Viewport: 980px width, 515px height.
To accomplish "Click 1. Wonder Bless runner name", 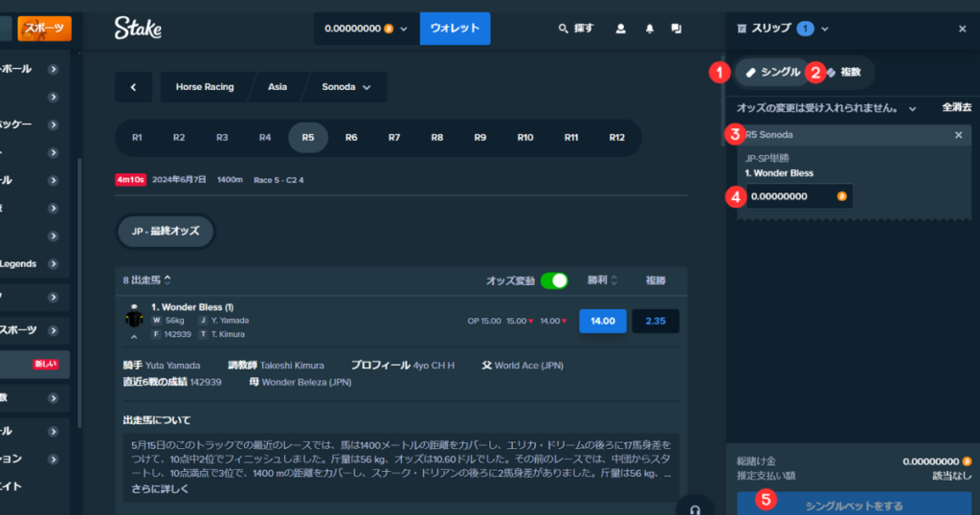I will click(x=192, y=307).
